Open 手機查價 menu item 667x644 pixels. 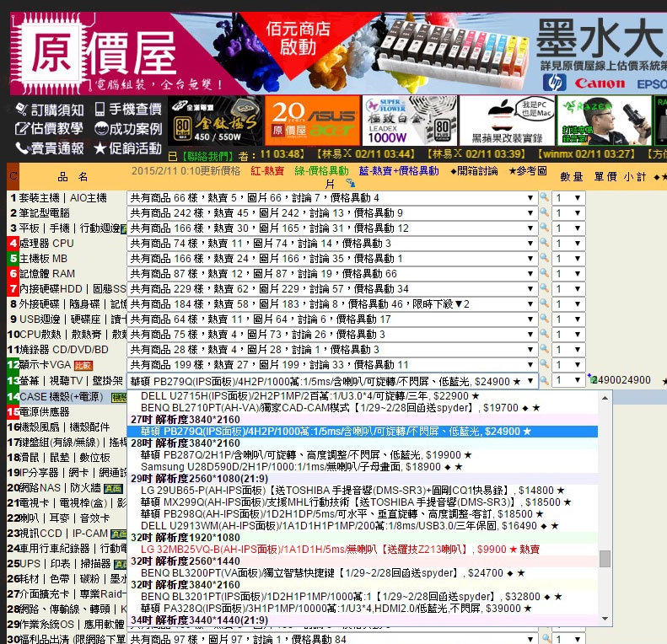(x=128, y=110)
